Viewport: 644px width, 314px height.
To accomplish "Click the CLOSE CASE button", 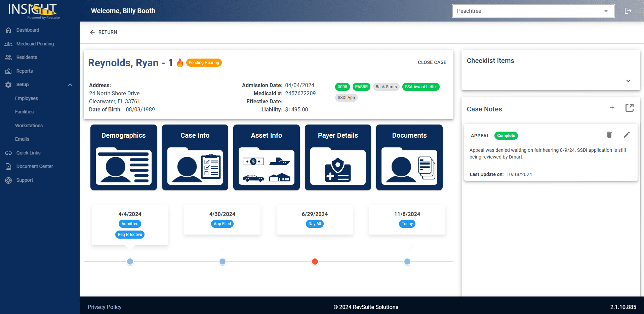I will point(432,62).
